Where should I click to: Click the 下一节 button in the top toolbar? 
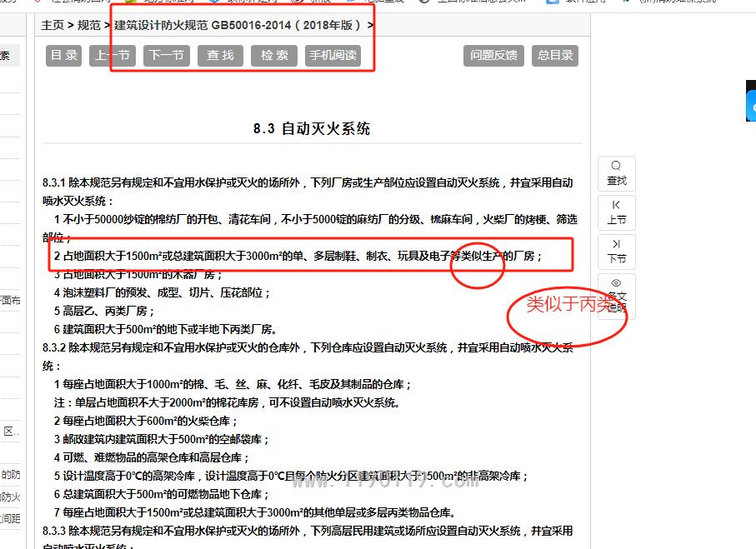(165, 56)
